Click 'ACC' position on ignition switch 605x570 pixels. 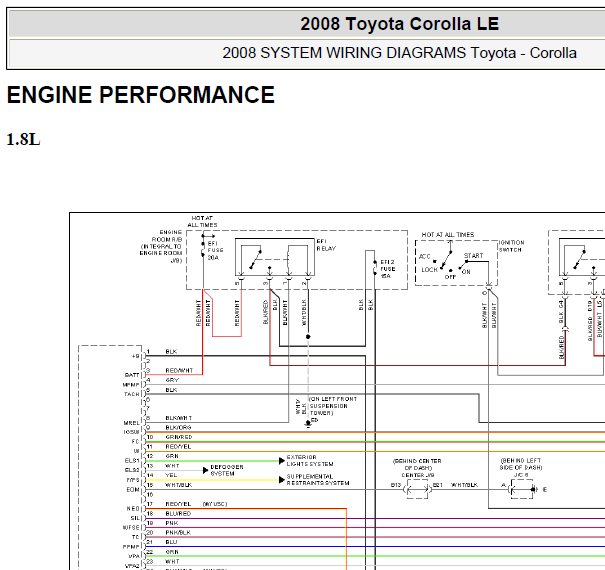(x=424, y=256)
